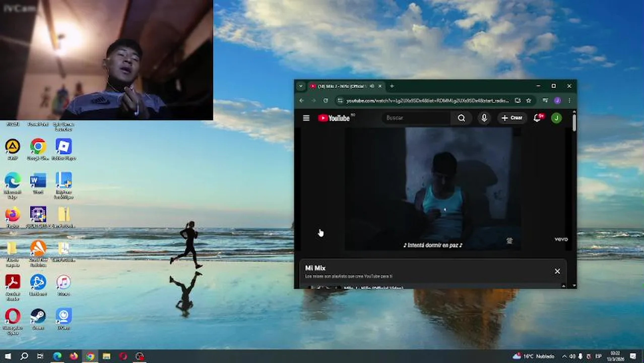Viewport: 644px width, 363px height.
Task: View site information icon in address bar
Action: [340, 100]
